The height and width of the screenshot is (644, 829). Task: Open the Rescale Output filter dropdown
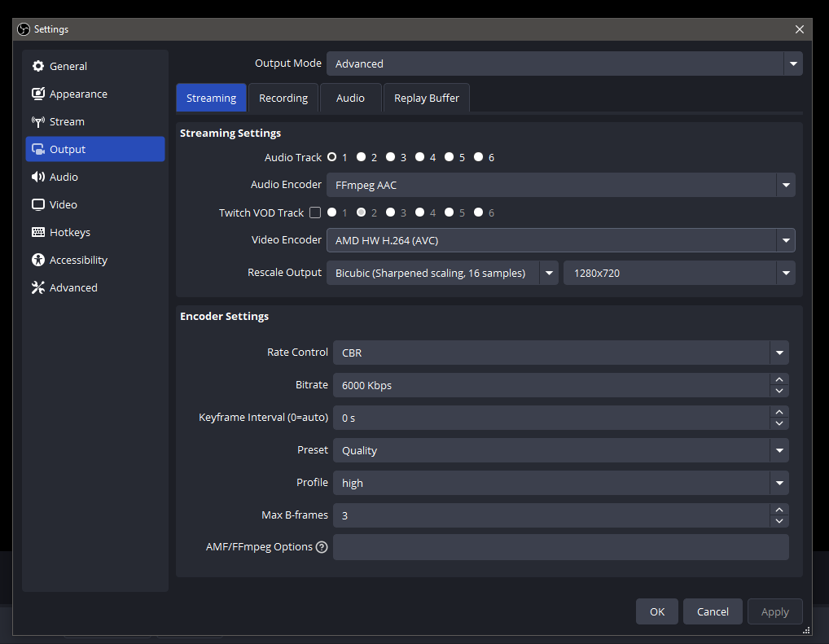tap(442, 273)
